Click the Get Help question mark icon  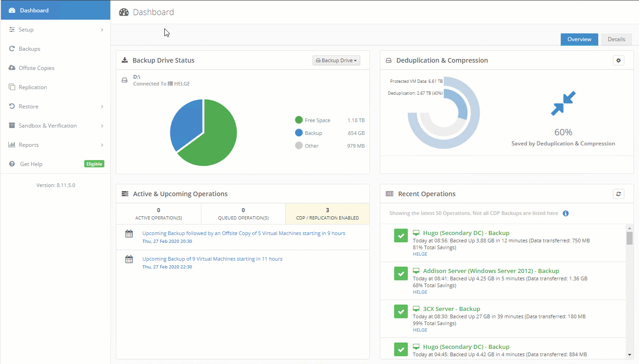click(12, 164)
